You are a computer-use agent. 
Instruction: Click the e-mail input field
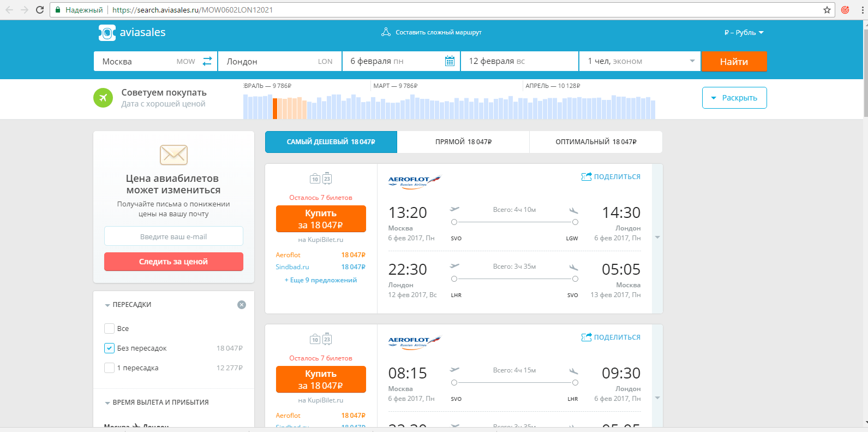[x=173, y=236]
